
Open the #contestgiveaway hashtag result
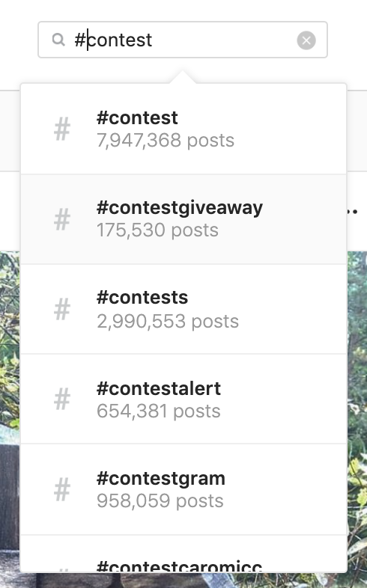(183, 219)
